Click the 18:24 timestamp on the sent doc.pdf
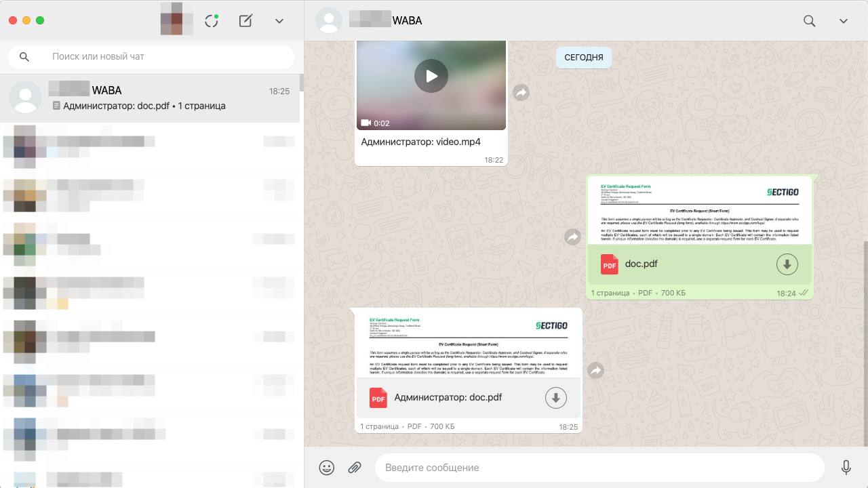Image resolution: width=868 pixels, height=488 pixels. pos(787,293)
